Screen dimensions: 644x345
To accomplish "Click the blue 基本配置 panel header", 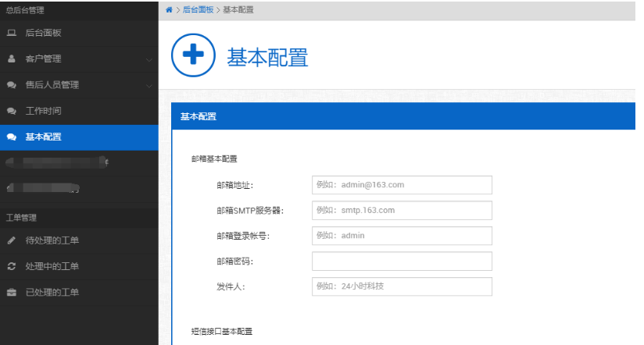I will (403, 116).
